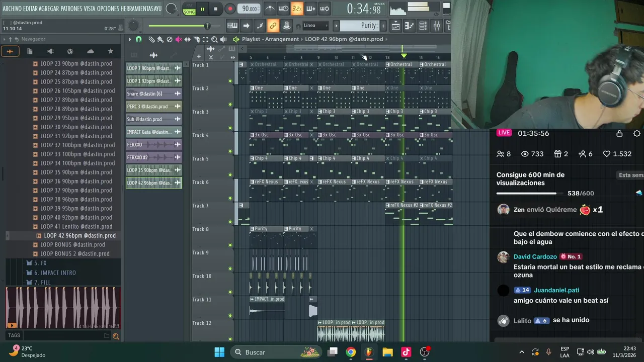Click the sample waveform preview thumbnail
The image size is (644, 362).
pyautogui.click(x=63, y=308)
